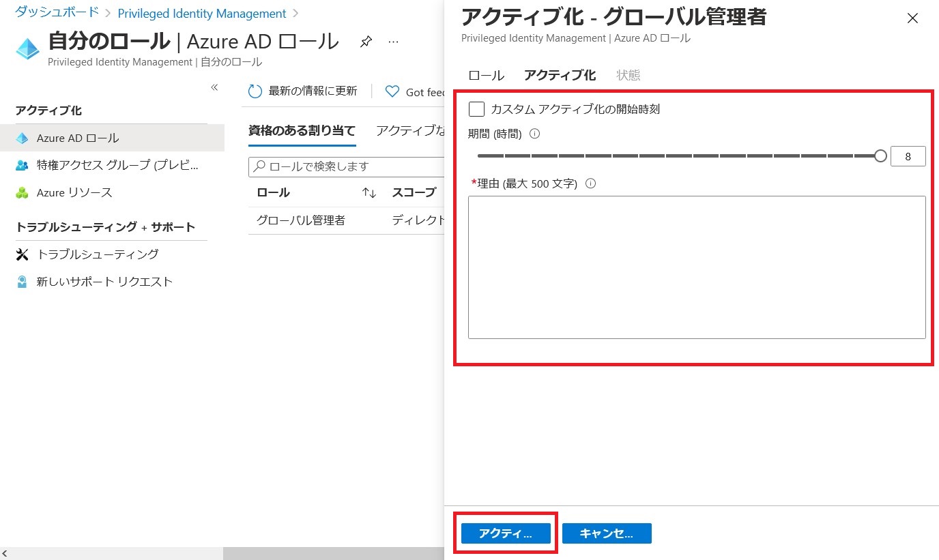
Task: Open the ellipsis more options menu
Action: (x=393, y=42)
